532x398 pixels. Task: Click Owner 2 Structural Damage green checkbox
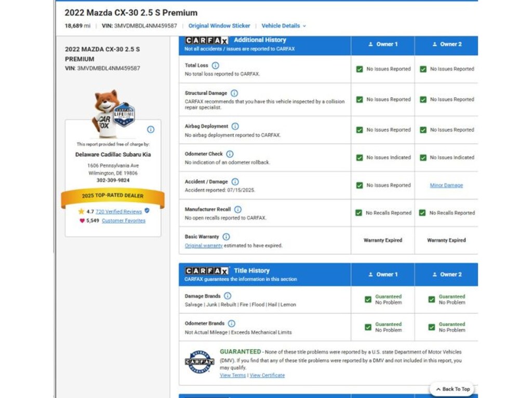(423, 100)
